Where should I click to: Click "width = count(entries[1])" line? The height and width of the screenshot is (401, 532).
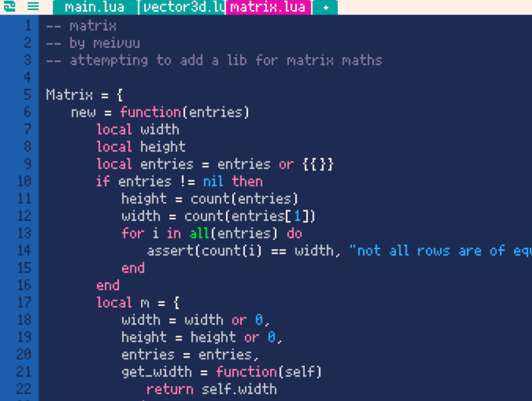[x=218, y=216]
